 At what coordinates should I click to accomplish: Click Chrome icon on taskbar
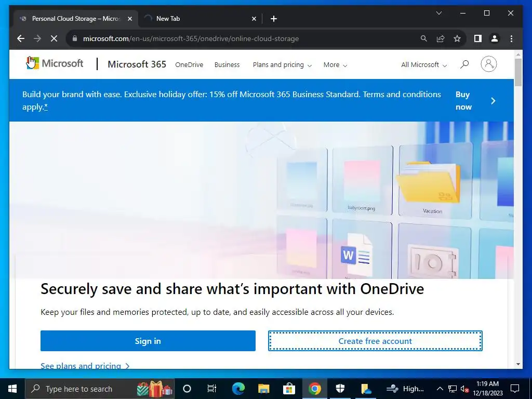point(314,389)
